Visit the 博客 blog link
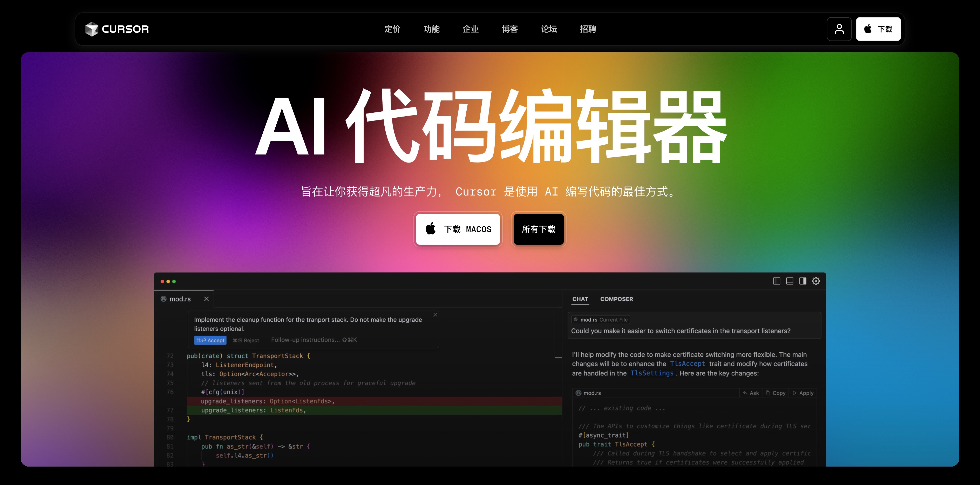Screen dimensions: 980x485 click(510, 29)
